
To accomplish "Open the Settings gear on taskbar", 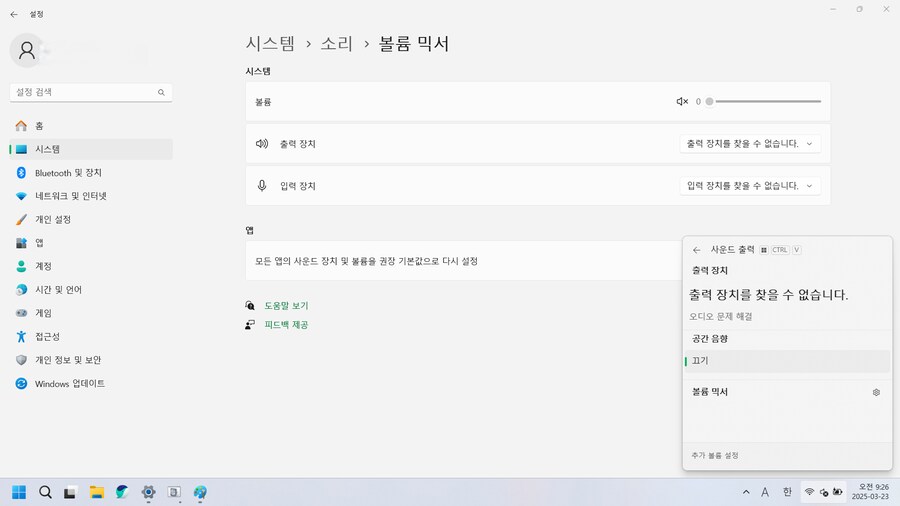I will point(149,492).
